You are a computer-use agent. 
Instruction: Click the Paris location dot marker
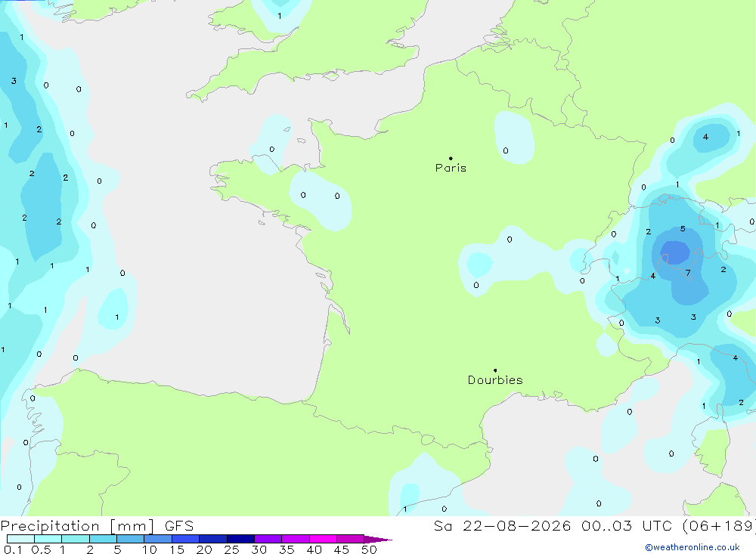pyautogui.click(x=451, y=158)
